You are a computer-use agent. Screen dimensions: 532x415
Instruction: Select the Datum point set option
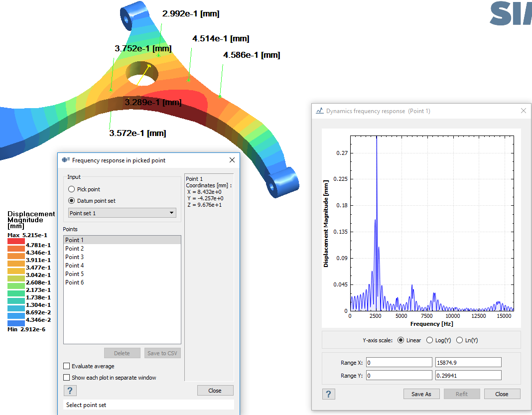(72, 201)
